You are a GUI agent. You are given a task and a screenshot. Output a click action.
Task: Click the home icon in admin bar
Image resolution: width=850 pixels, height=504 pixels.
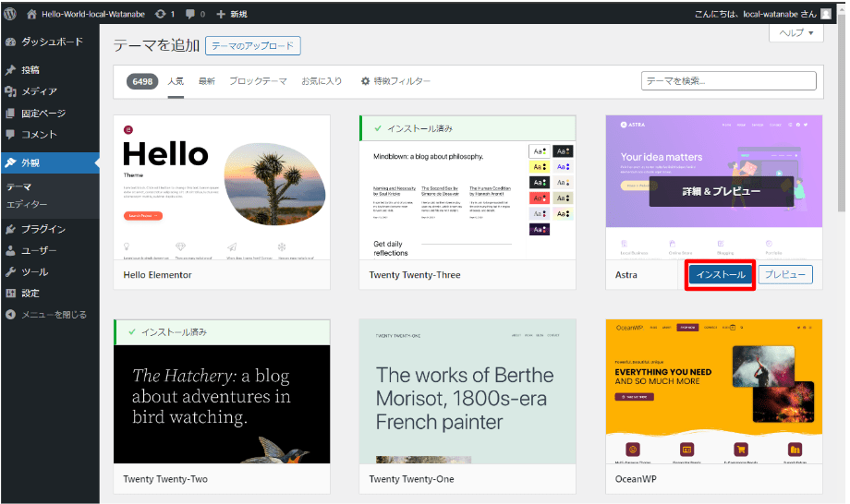click(31, 14)
